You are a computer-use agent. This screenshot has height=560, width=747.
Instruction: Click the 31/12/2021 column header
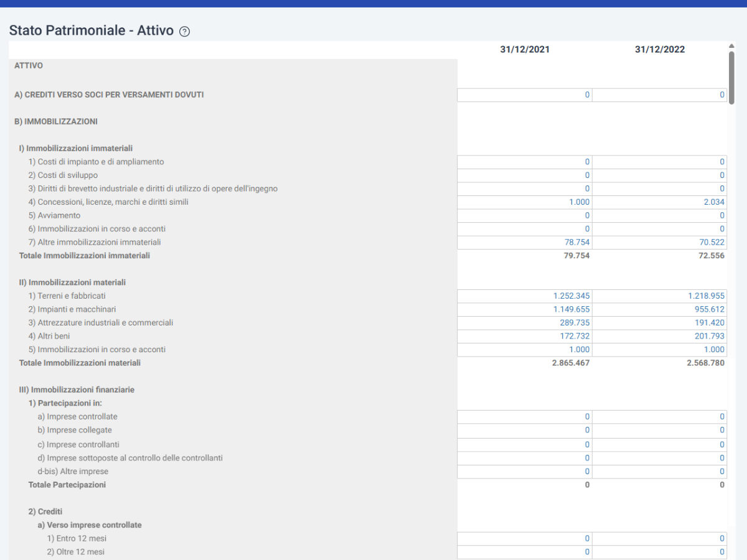525,50
